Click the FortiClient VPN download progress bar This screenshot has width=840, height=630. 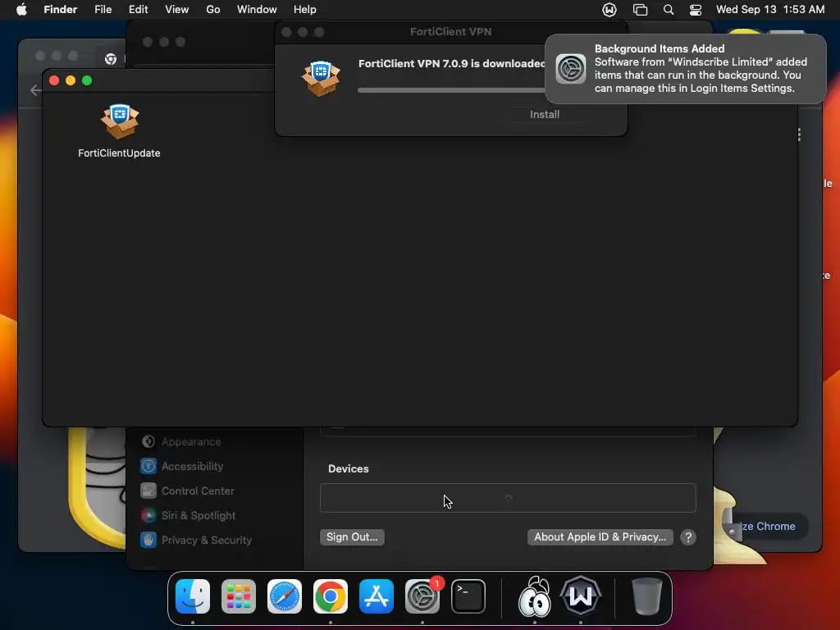point(451,90)
